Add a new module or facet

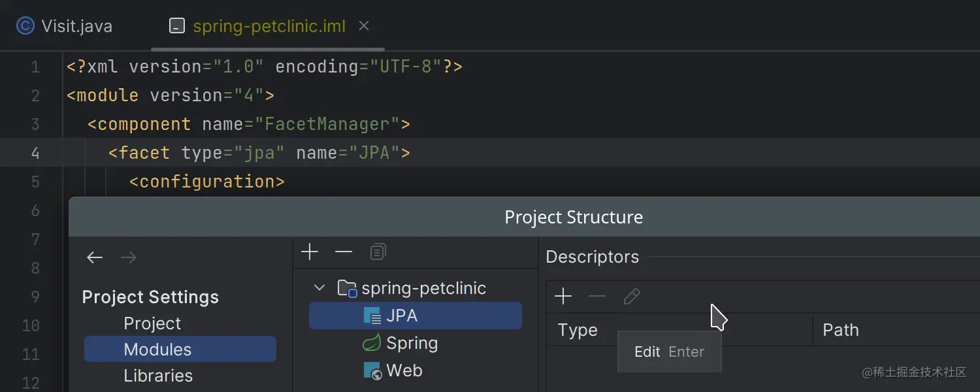[310, 252]
